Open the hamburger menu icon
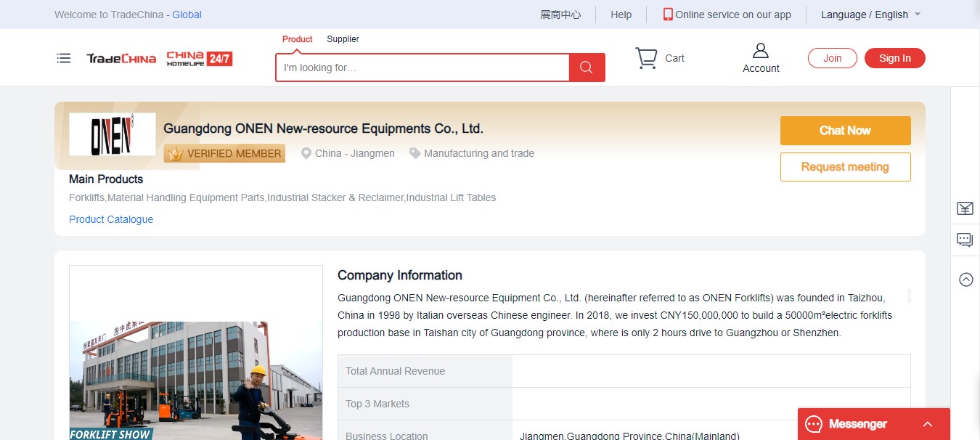Viewport: 980px width, 440px height. click(64, 58)
